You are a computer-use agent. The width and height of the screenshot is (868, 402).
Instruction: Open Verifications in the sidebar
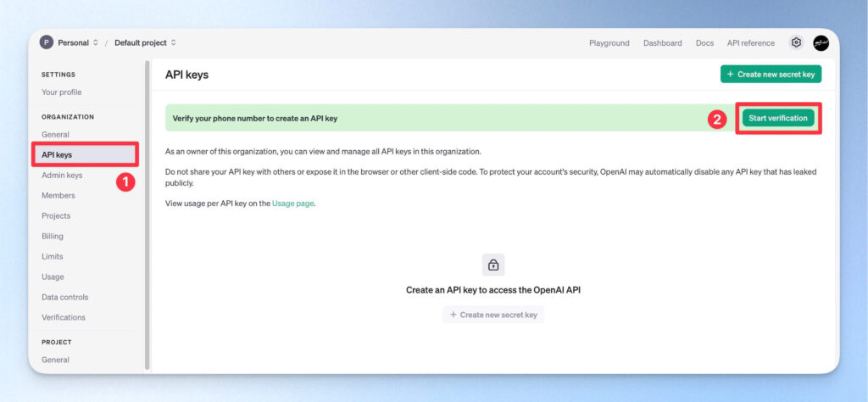pyautogui.click(x=64, y=317)
